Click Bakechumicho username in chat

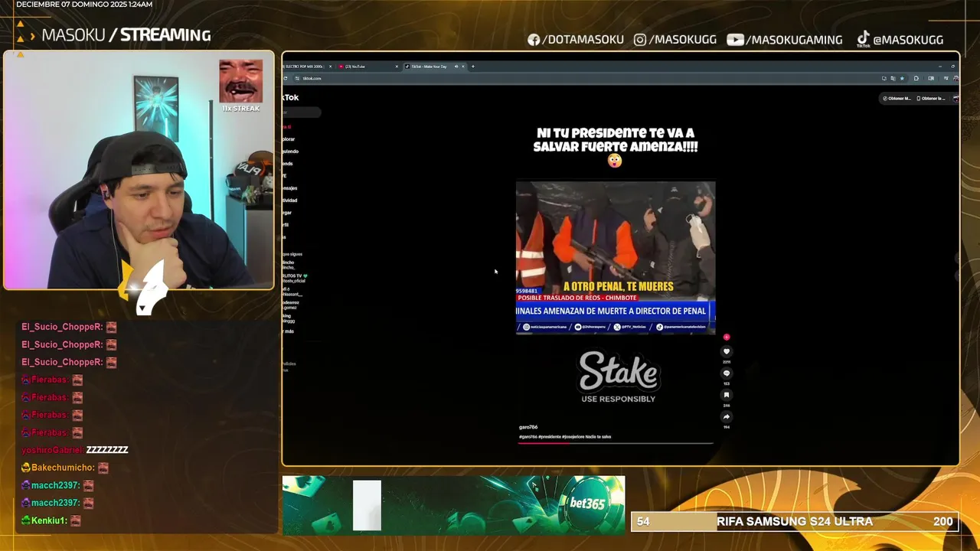pyautogui.click(x=63, y=468)
